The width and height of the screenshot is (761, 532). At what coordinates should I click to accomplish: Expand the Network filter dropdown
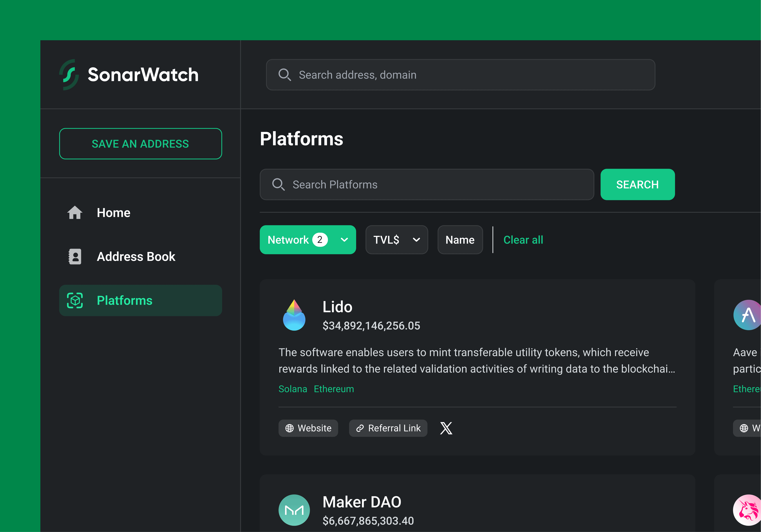308,240
